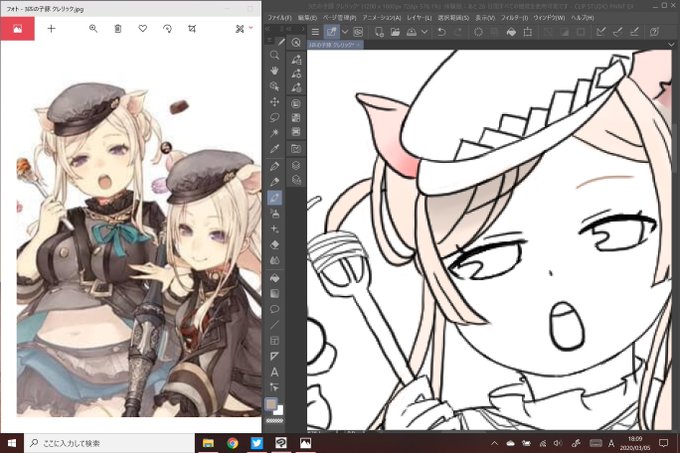The image size is (680, 453).
Task: Open the Quick Access palette icon
Action: tap(296, 42)
